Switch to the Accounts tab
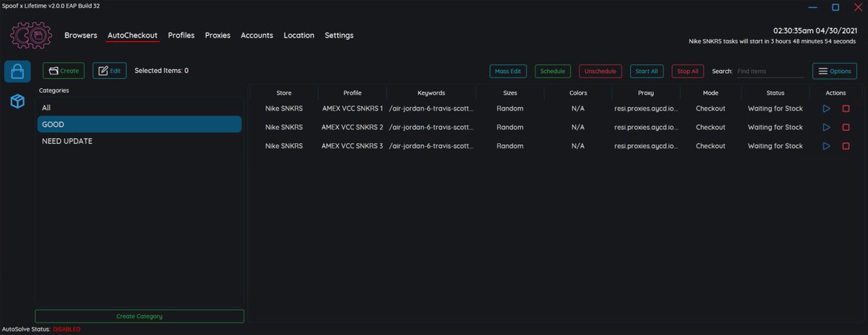Viewport: 868px width, 335px height. pos(257,35)
